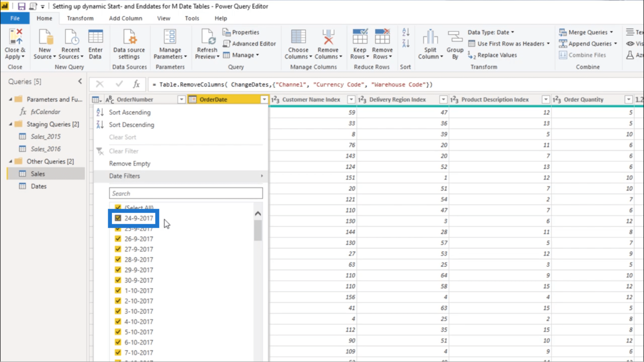Screen dimensions: 644x362
Task: Click the Remove Rows icon
Action: coord(382,37)
